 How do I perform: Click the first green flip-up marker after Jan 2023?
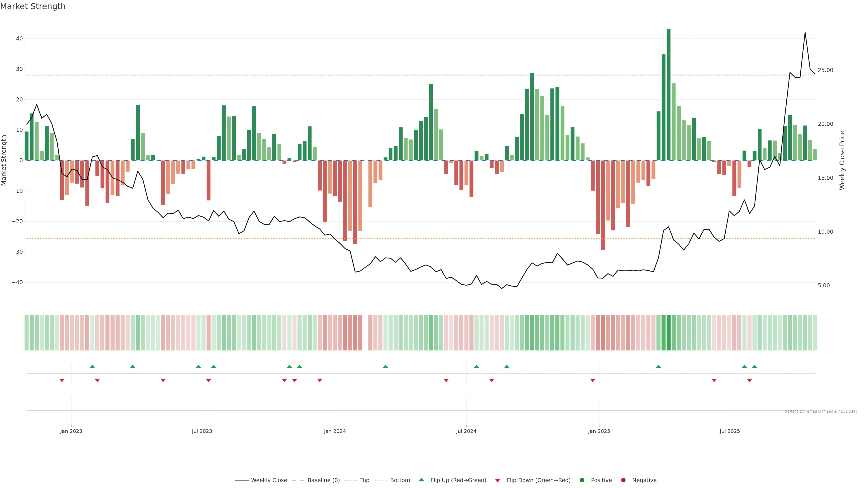pyautogui.click(x=92, y=366)
